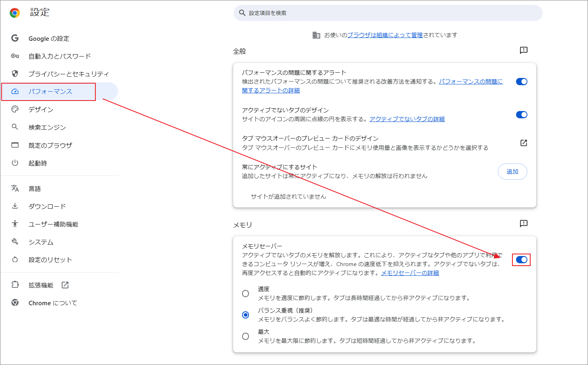Open tab mouseover preview settings via external link icon
Screen dimensions: 588x365
pyautogui.click(x=524, y=143)
